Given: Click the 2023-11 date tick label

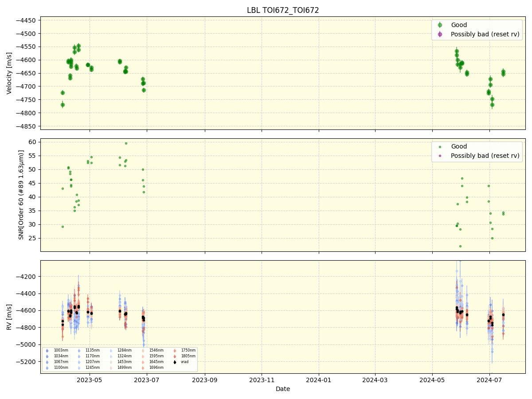Looking at the screenshot, I should point(262,379).
